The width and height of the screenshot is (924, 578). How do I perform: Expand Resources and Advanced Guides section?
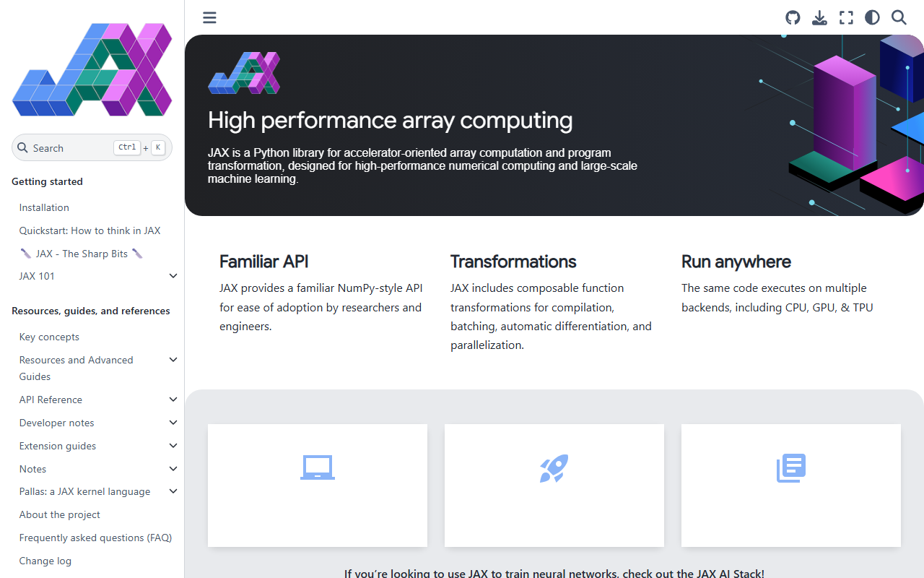pos(173,360)
